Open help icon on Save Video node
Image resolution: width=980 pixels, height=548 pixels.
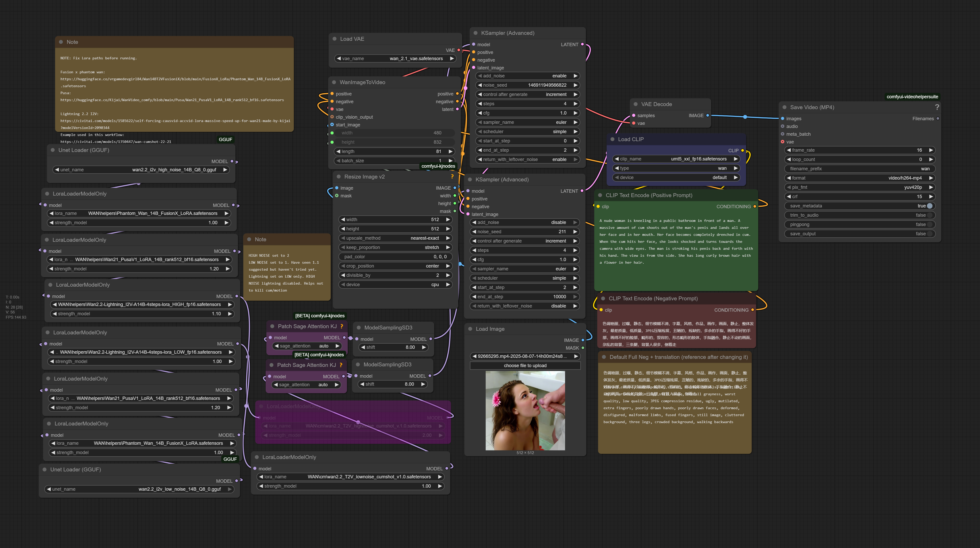coord(937,107)
